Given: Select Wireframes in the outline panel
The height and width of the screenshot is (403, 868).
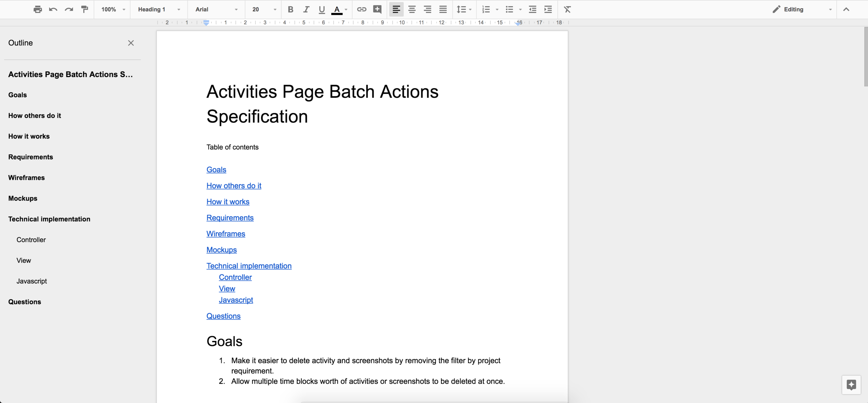Looking at the screenshot, I should [x=26, y=178].
